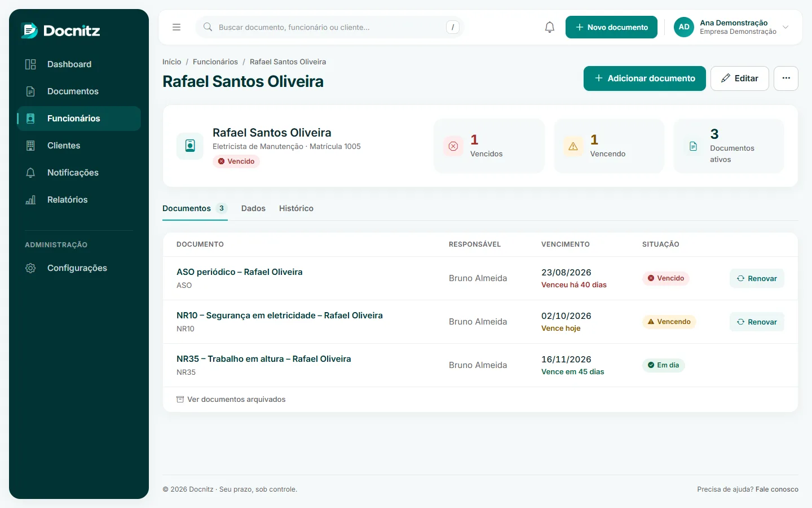Open Dashboard in the sidebar

tap(79, 64)
